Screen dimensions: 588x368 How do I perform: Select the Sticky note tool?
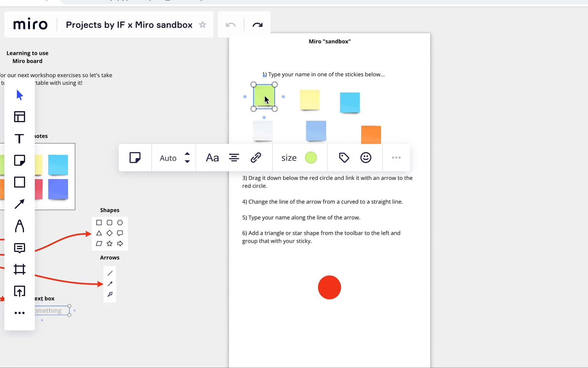(x=19, y=160)
